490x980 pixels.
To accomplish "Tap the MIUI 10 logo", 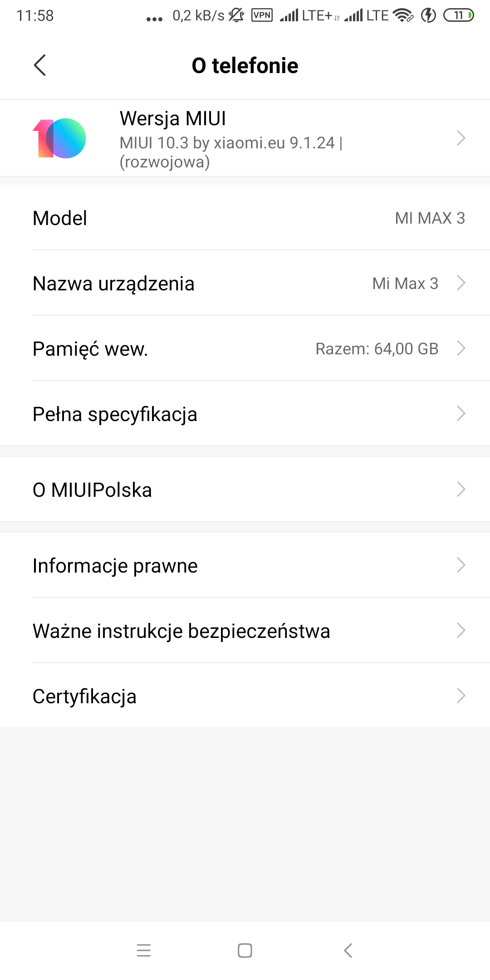I will pyautogui.click(x=59, y=138).
